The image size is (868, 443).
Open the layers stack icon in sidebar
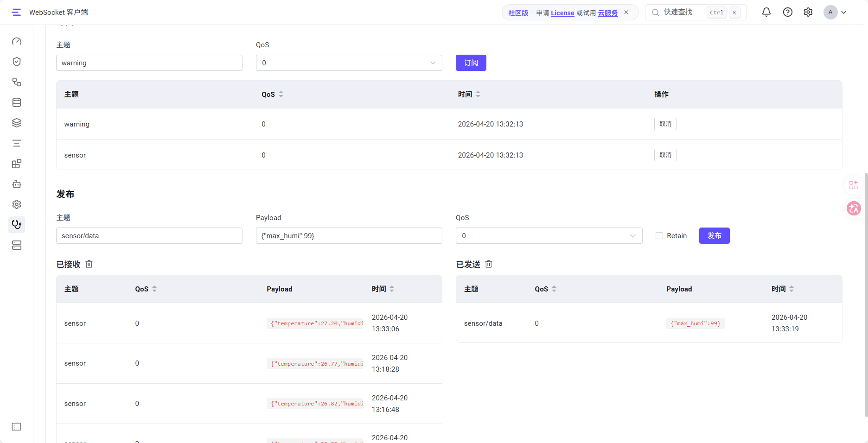[17, 123]
